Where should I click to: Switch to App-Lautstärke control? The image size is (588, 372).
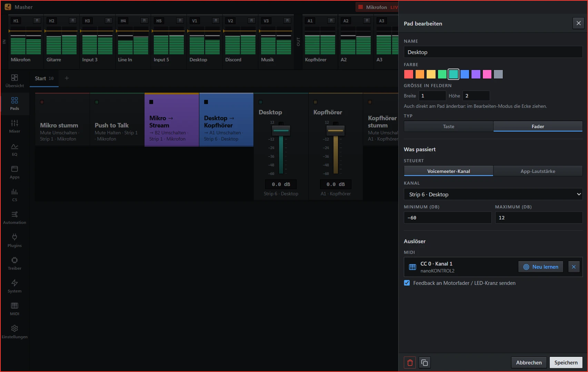pos(538,171)
